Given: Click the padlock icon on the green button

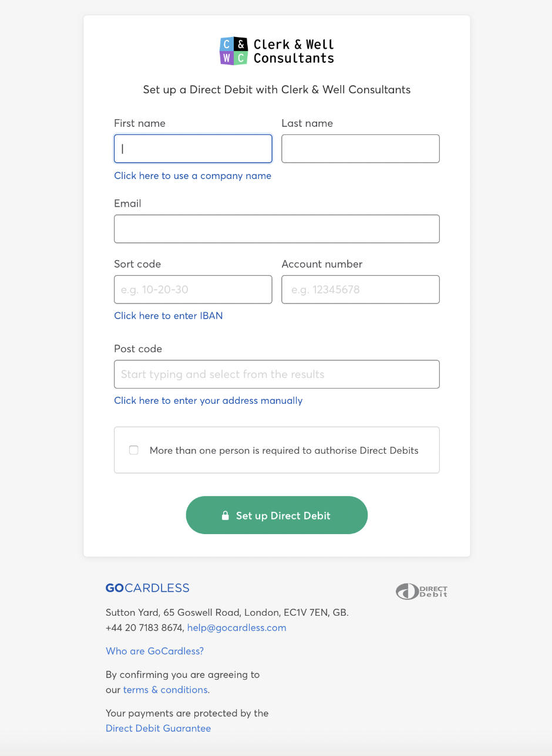Looking at the screenshot, I should click(x=225, y=515).
